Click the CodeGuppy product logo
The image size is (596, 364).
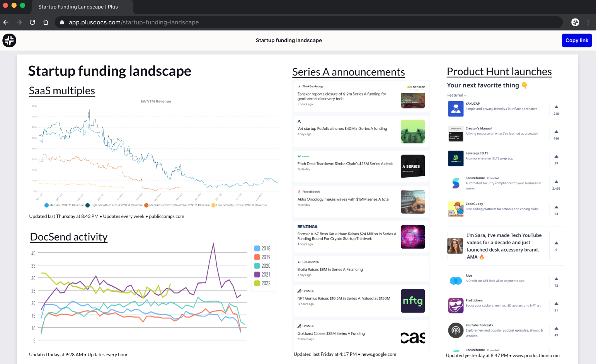(456, 209)
